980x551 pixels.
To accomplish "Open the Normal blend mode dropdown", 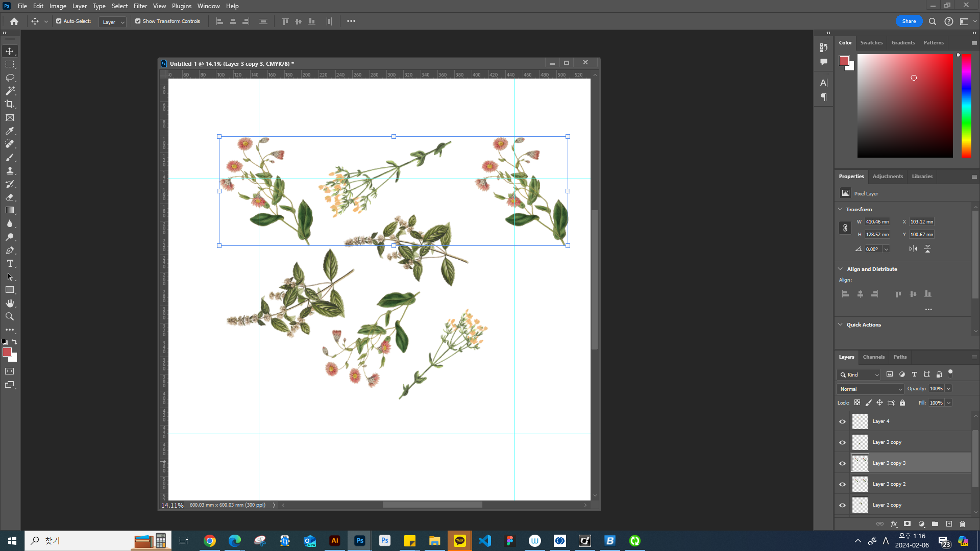I will click(870, 389).
